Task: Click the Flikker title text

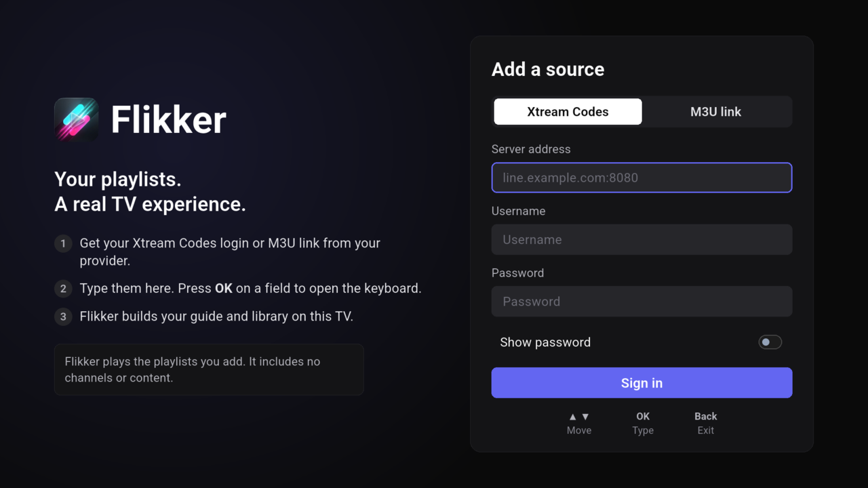Action: coord(168,120)
